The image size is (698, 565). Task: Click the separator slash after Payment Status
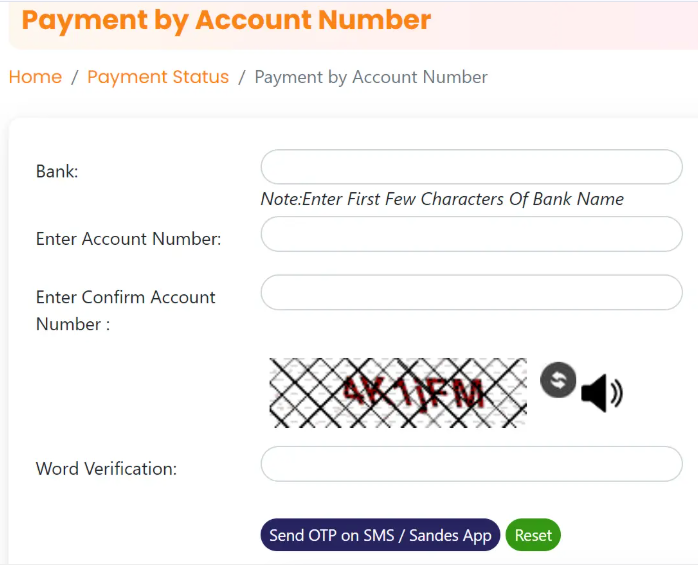(242, 77)
